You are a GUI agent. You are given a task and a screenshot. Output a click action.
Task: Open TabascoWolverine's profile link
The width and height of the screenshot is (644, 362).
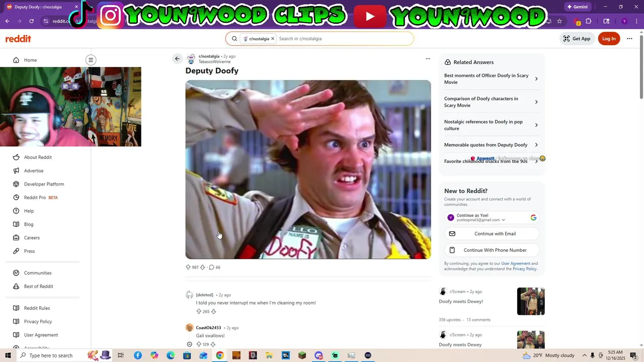(x=214, y=62)
